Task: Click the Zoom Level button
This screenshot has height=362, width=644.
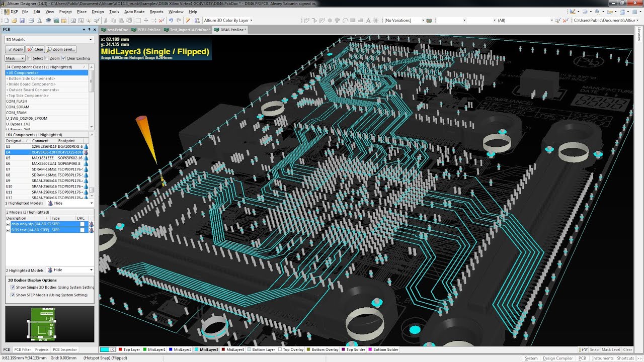Action: (61, 49)
